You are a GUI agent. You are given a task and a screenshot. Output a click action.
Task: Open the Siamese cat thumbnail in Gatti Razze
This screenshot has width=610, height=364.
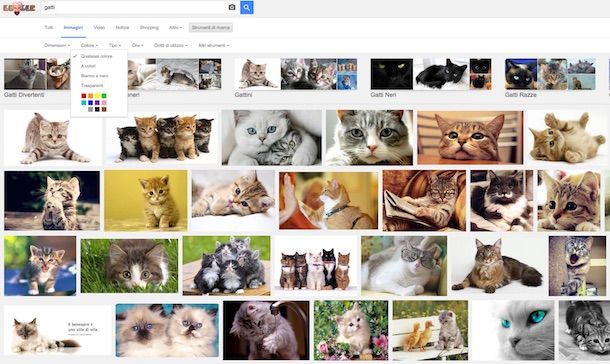point(521,74)
